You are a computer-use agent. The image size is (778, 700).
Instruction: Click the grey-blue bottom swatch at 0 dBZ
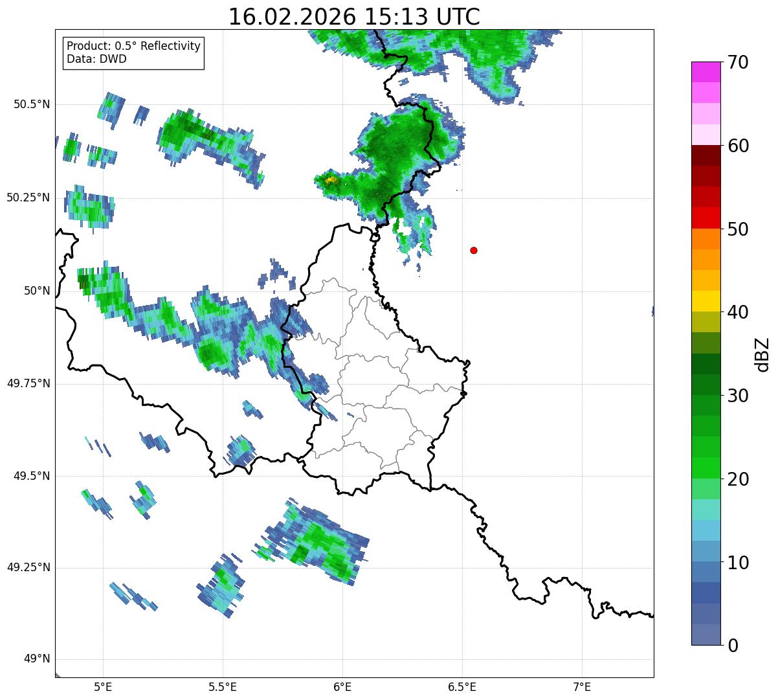(x=706, y=635)
